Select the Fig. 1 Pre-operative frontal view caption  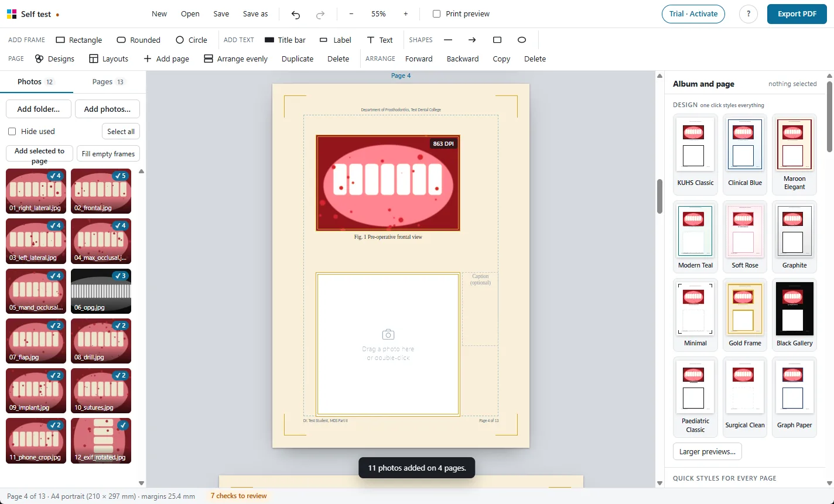[388, 237]
